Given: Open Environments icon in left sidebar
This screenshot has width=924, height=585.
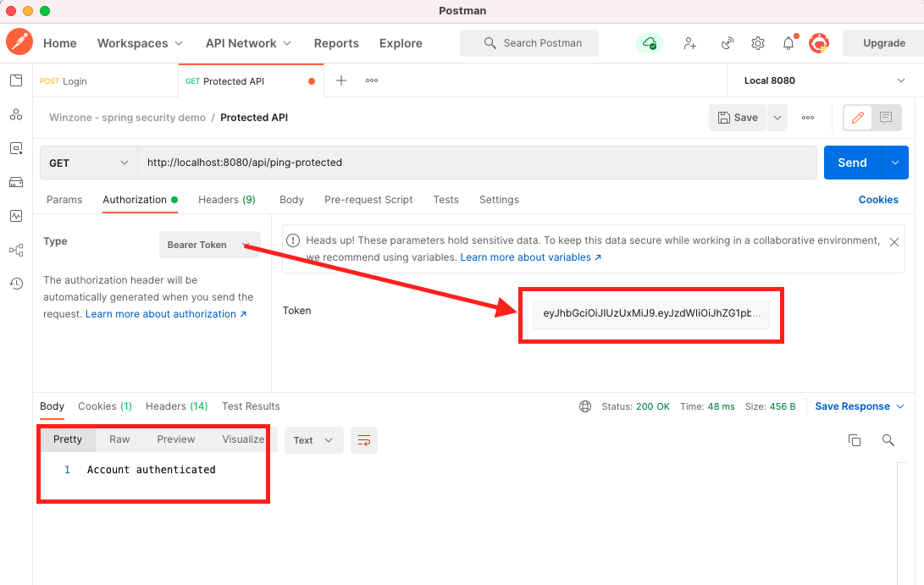Looking at the screenshot, I should point(16,148).
